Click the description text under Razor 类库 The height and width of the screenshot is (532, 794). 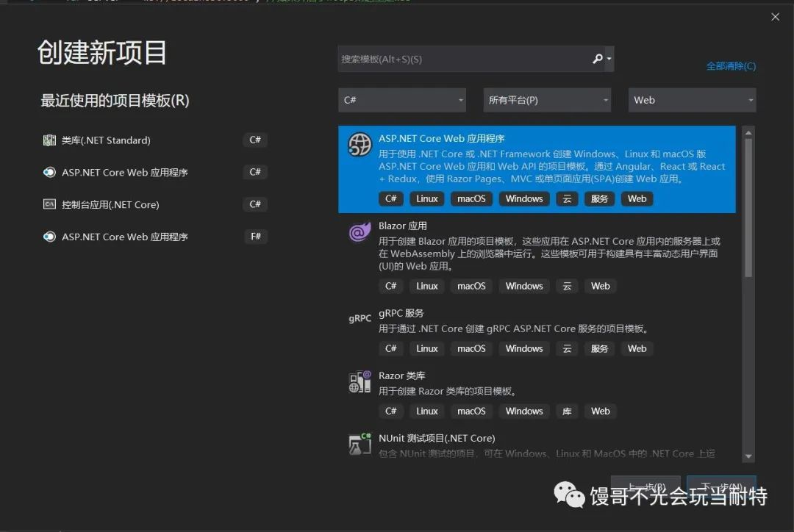tap(448, 391)
